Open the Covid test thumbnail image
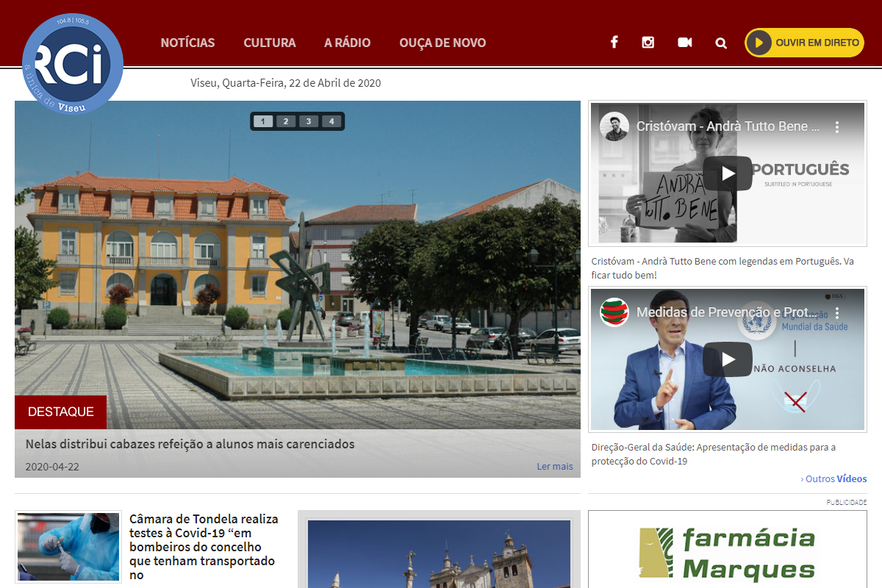This screenshot has height=588, width=882. (x=68, y=547)
